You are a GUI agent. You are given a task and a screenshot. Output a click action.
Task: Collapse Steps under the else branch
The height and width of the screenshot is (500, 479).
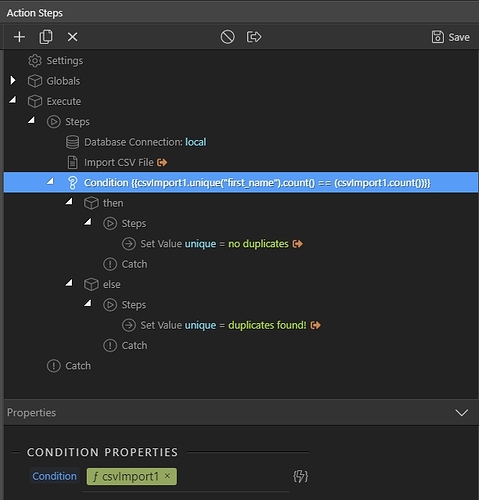point(88,303)
